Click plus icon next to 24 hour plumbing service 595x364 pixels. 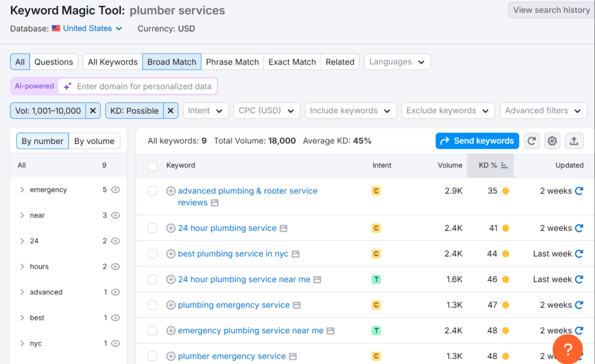[x=171, y=228]
